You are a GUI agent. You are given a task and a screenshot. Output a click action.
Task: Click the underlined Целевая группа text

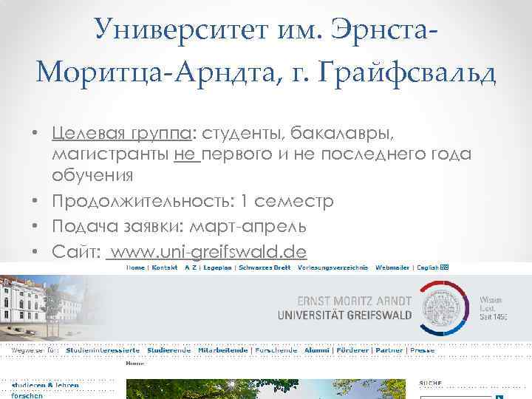(122, 133)
